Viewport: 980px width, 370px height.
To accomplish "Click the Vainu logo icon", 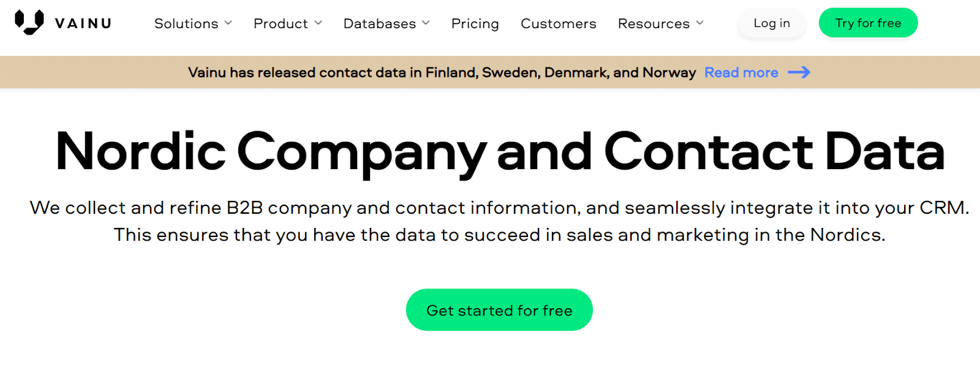I will click(29, 22).
